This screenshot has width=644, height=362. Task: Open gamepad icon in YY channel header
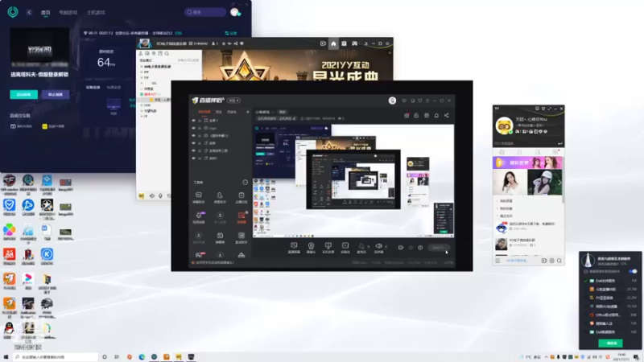click(354, 43)
